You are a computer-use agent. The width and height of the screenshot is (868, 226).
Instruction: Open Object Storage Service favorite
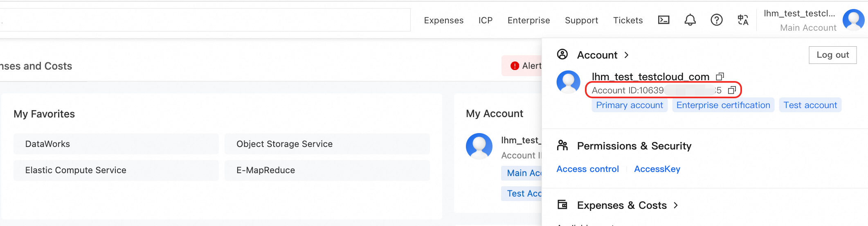point(327,144)
